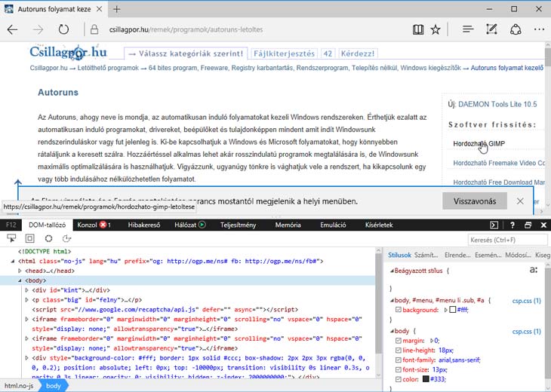Open the Hub three-lines icon
Screen dimensions: 551x392
468,30
